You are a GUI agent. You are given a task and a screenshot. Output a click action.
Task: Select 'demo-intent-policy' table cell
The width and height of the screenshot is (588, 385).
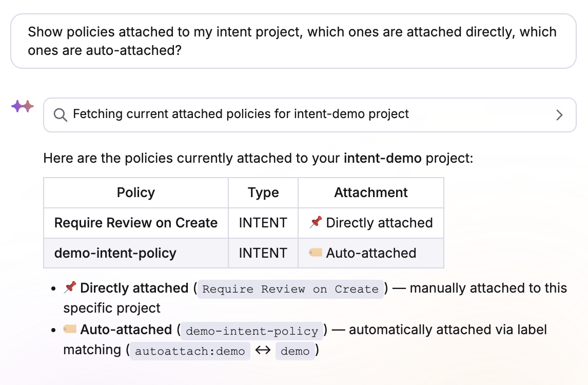click(x=136, y=253)
